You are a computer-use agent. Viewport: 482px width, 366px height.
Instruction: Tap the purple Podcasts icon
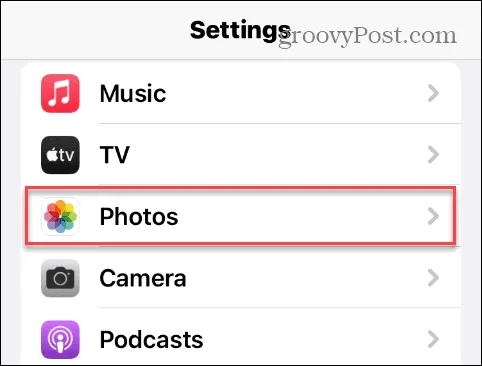60,340
